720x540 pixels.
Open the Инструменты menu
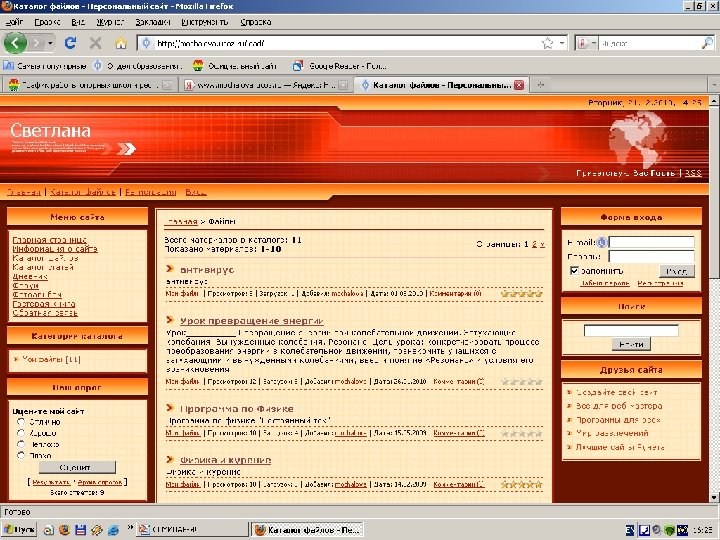tap(204, 22)
